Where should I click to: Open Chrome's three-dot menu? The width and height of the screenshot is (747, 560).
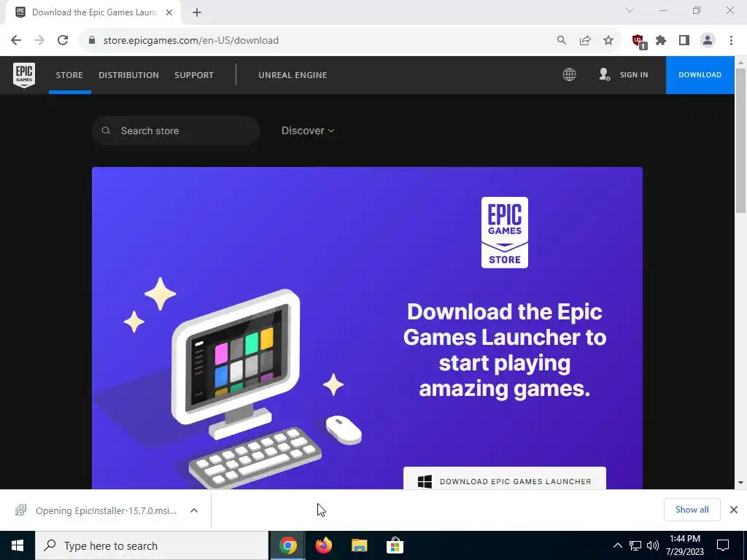[x=731, y=41]
